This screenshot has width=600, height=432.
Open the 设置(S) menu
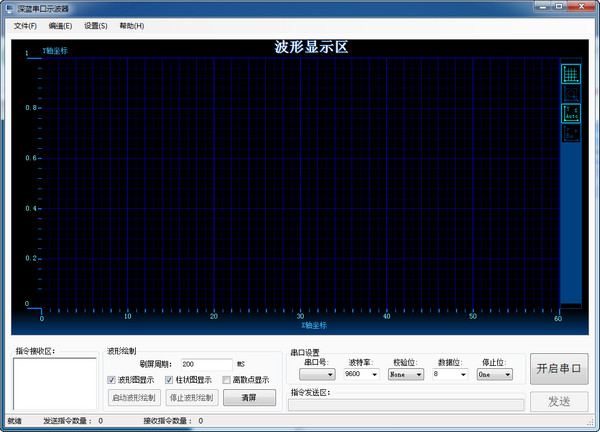[96, 25]
